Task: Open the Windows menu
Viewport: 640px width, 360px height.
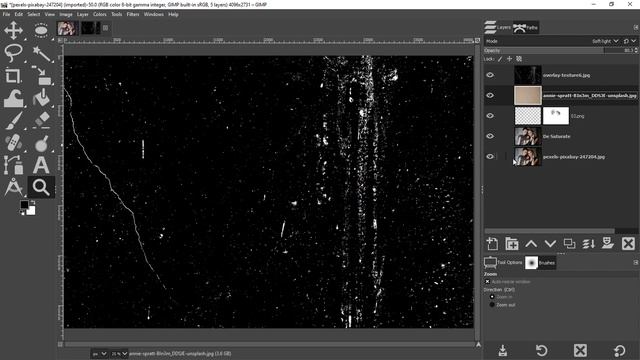Action: coord(153,14)
